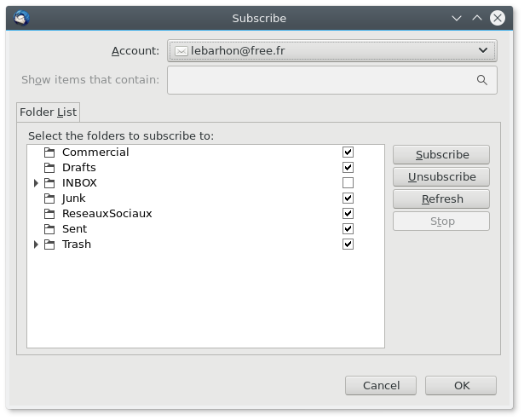Uncheck the Junk subscription checkbox

coord(348,198)
